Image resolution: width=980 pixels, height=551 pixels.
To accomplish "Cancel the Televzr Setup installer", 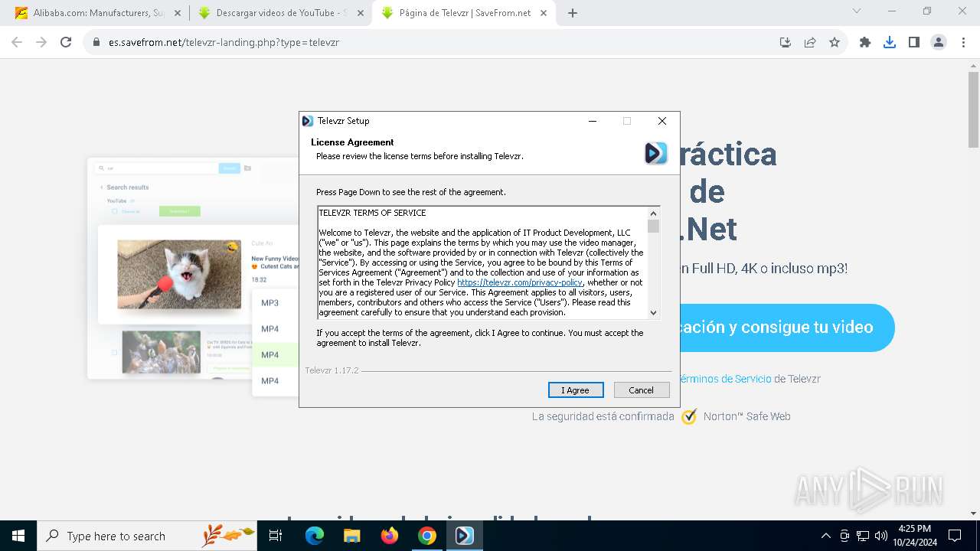I will (642, 390).
